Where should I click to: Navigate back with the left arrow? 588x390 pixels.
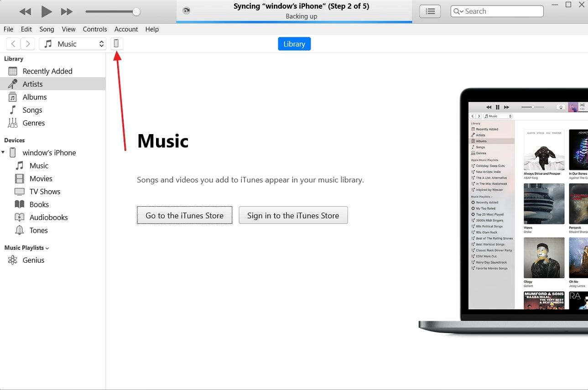coord(14,44)
